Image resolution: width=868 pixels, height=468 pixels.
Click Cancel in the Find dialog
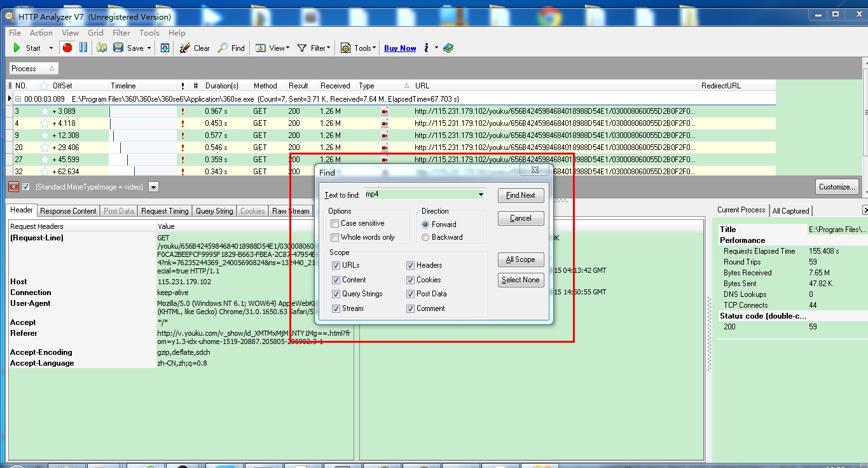pyautogui.click(x=521, y=218)
